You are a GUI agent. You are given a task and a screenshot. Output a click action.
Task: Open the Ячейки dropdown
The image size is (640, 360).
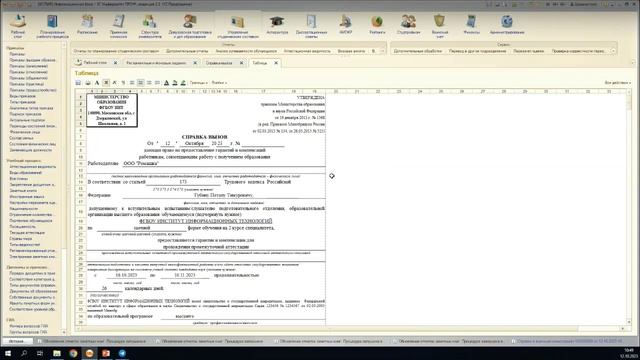pyautogui.click(x=219, y=82)
